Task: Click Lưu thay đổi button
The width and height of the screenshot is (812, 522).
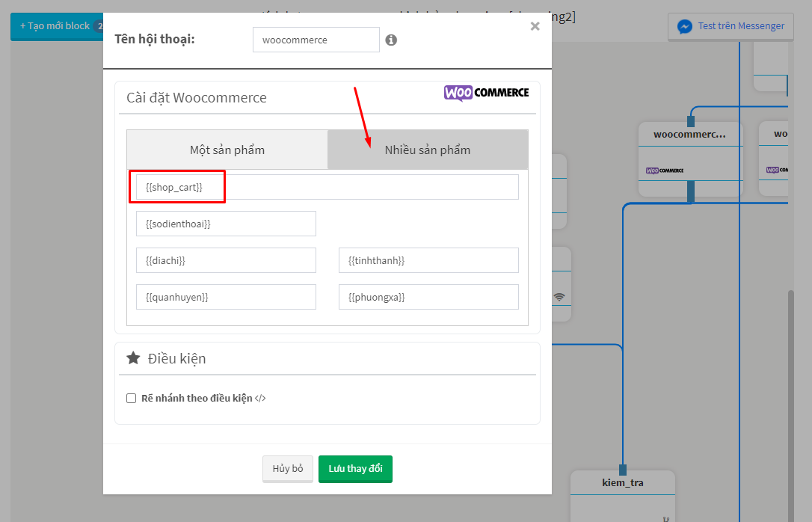Action: pos(355,469)
